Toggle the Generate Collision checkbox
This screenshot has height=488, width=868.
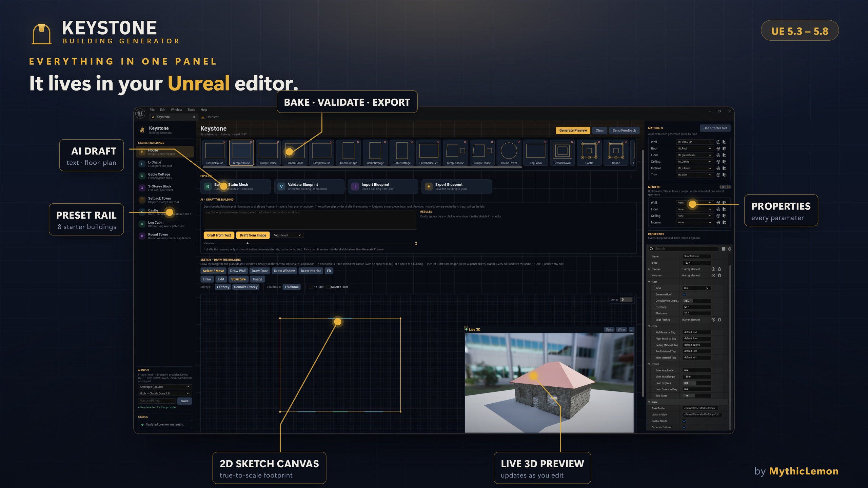684,427
